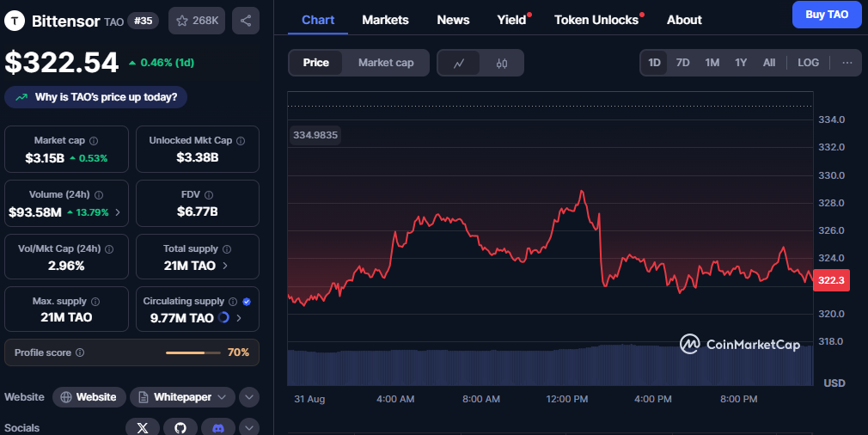Click 'Why is TAO's price up today?'
The image size is (868, 435).
click(x=95, y=97)
